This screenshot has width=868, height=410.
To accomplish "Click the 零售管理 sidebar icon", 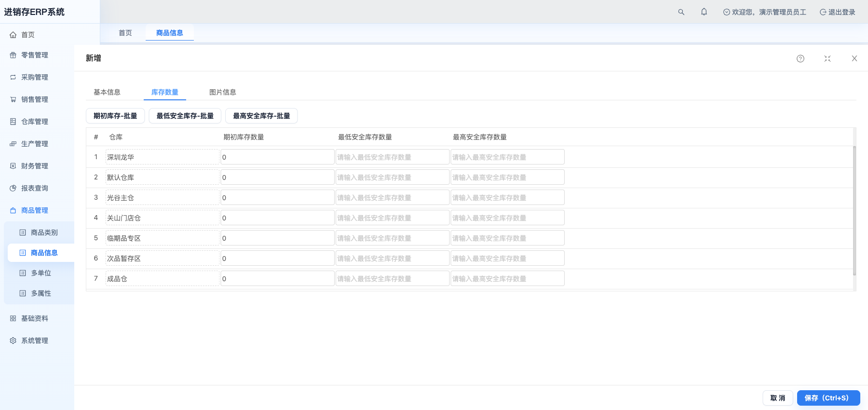I will tap(13, 55).
